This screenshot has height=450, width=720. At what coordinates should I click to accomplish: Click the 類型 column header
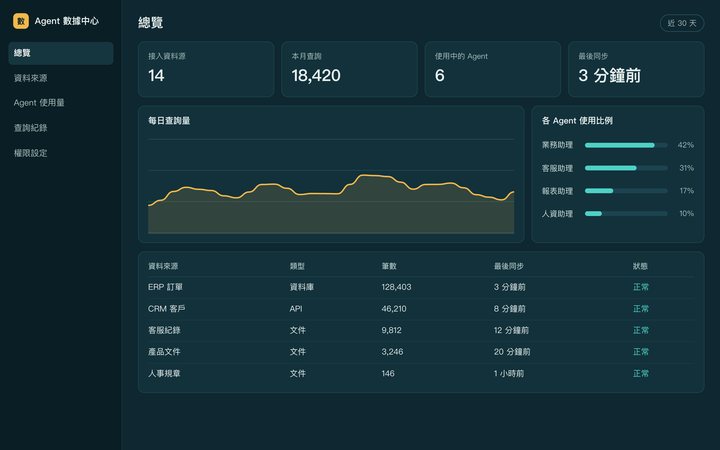[x=297, y=266]
